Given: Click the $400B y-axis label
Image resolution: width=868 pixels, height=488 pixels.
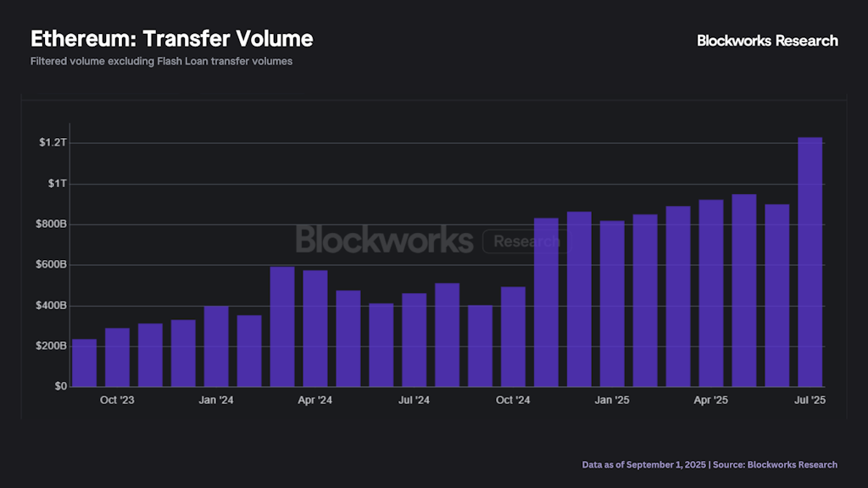Looking at the screenshot, I should tap(51, 305).
